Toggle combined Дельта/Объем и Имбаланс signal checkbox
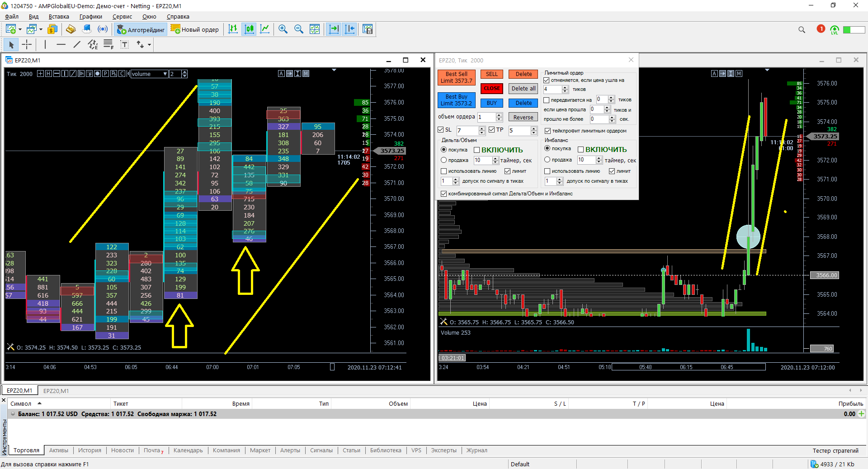 [443, 194]
